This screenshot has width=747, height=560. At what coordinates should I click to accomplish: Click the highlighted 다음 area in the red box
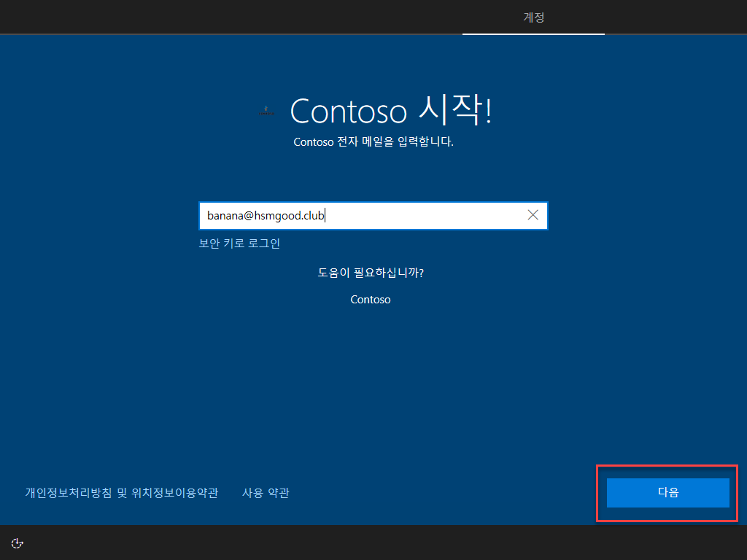[667, 492]
